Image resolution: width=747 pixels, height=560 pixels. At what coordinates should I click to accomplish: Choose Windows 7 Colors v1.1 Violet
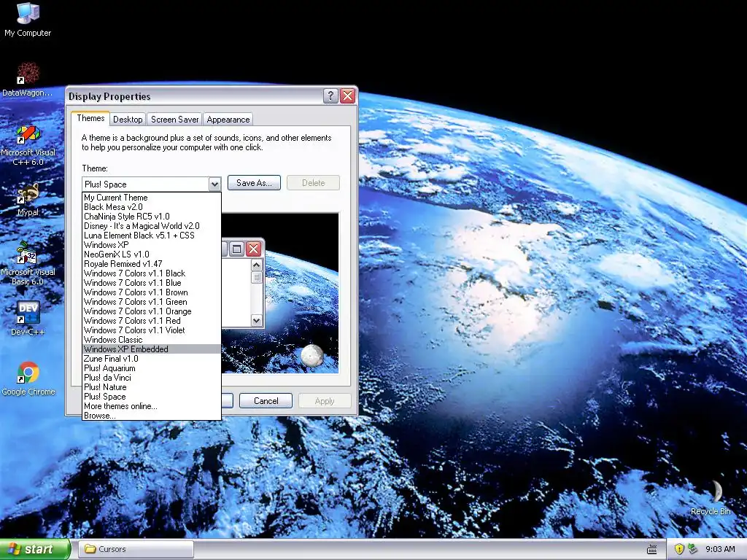(x=152, y=330)
